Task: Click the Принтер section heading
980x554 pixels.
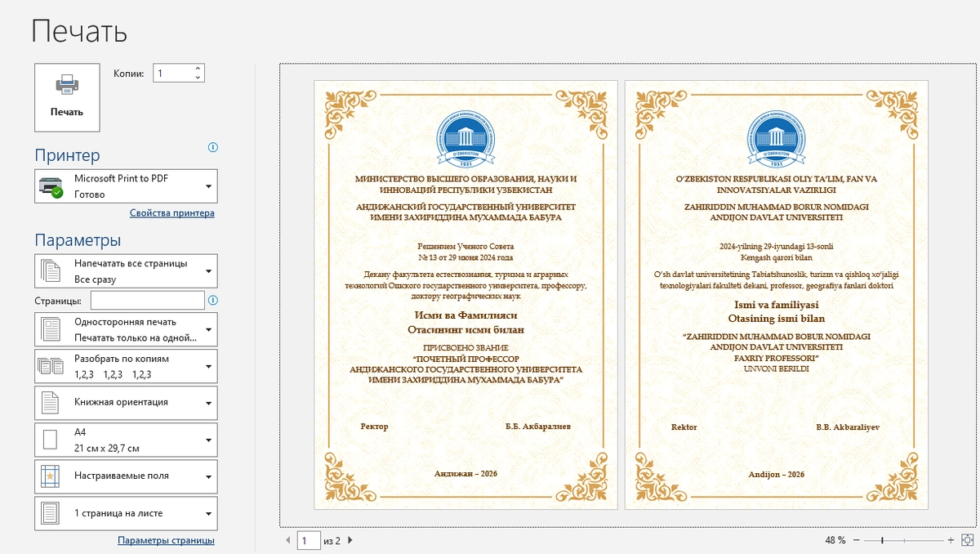Action: [67, 155]
